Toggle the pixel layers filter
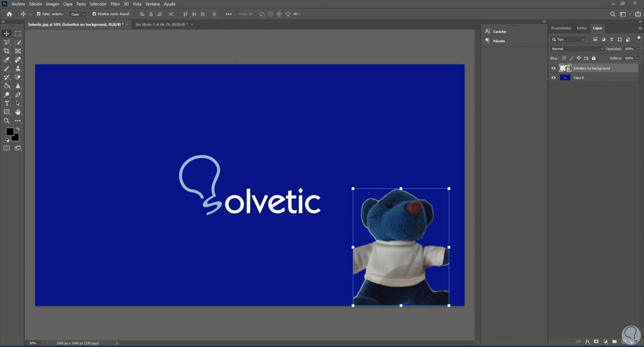Screen dimensions: 644x347 coord(595,39)
